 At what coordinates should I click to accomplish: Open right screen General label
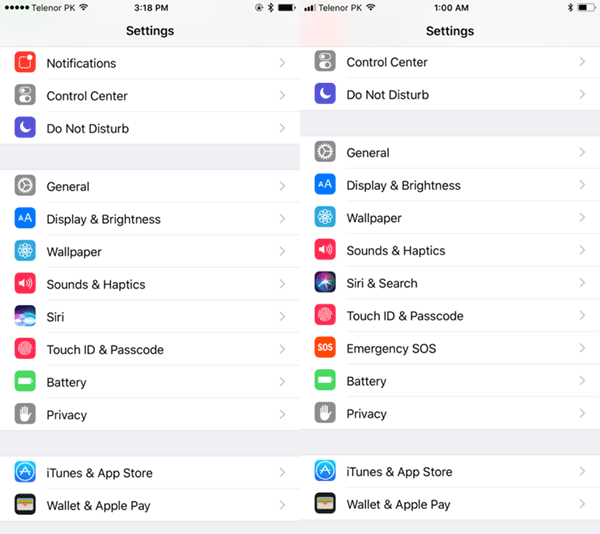tap(368, 153)
